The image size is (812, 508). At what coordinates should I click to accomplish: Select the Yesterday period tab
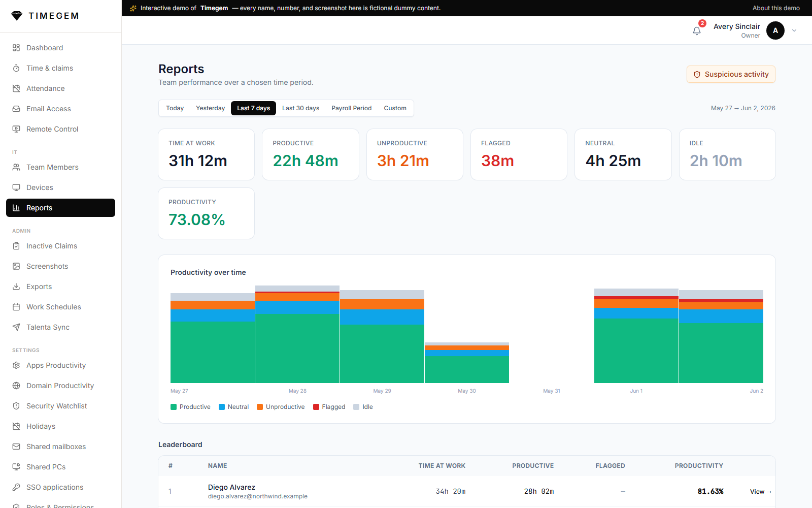tap(210, 108)
